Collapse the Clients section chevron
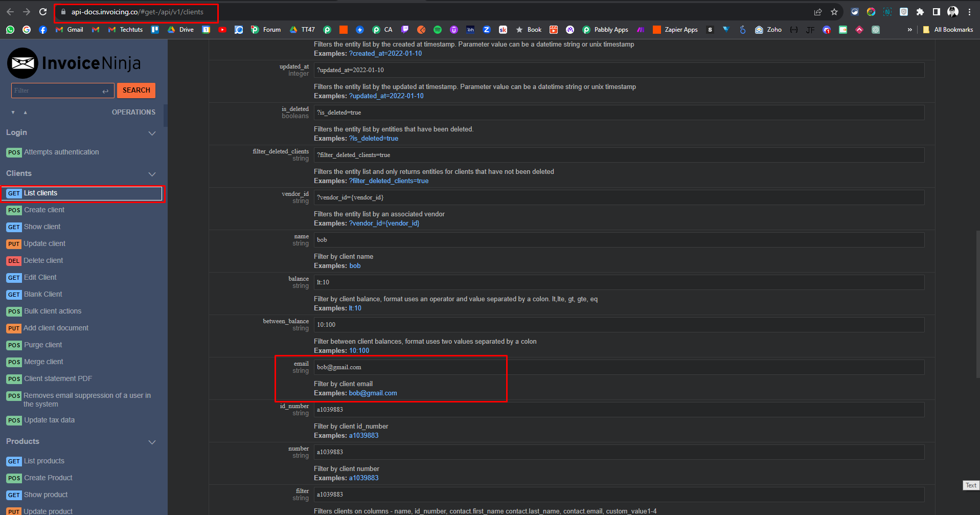980x515 pixels. [152, 174]
